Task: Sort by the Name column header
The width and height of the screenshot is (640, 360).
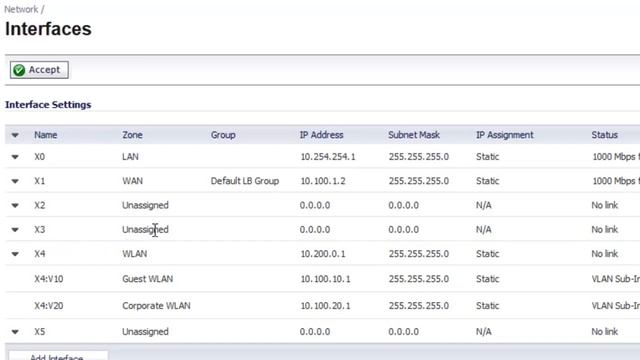Action: point(45,135)
